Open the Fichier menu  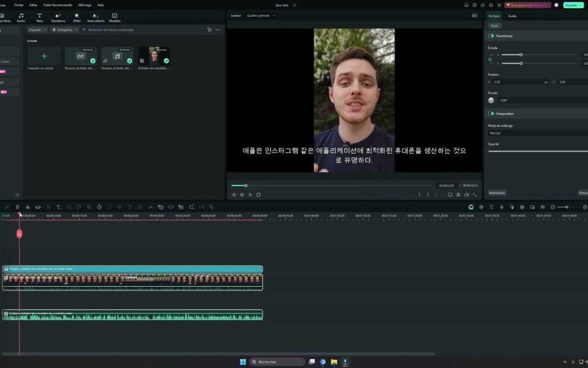(19, 5)
